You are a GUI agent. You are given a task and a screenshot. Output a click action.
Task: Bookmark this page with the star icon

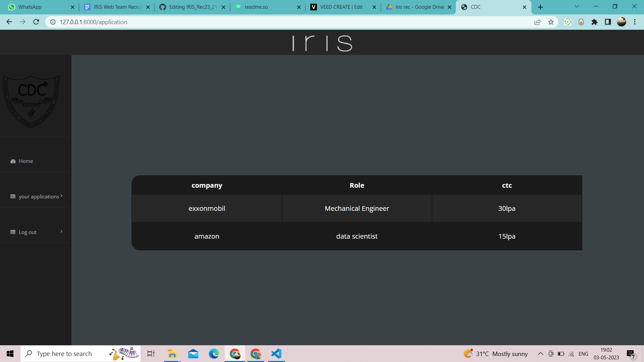point(551,22)
